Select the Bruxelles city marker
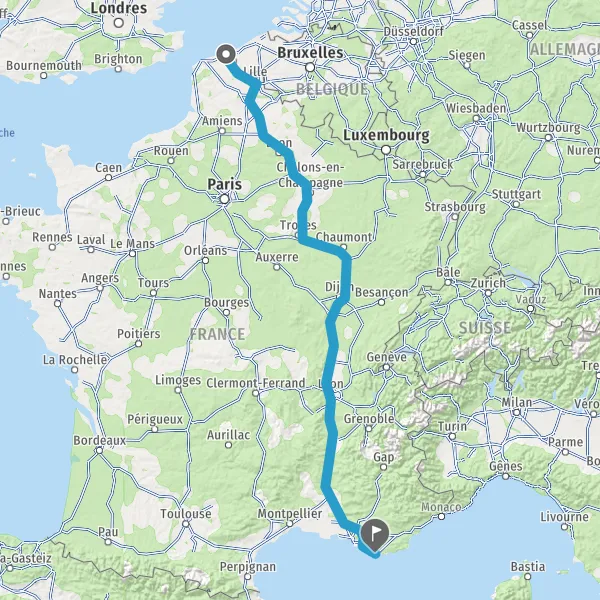The height and width of the screenshot is (600, 600). (x=310, y=68)
